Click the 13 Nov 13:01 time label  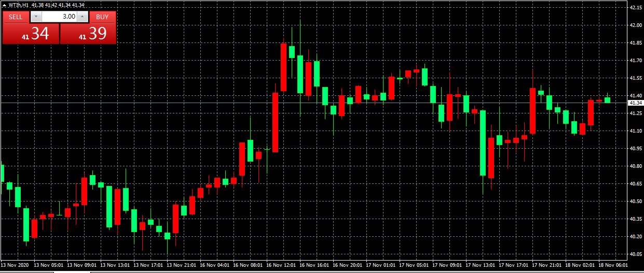point(116,265)
